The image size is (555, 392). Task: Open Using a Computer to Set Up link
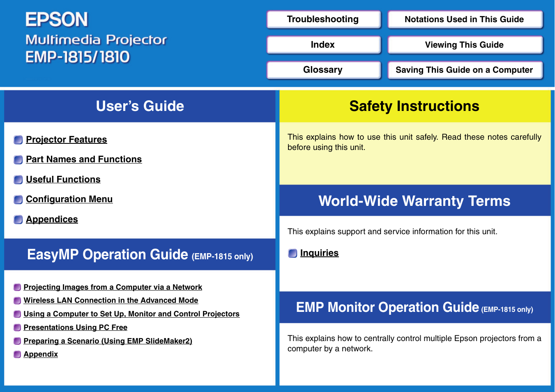[x=131, y=314]
